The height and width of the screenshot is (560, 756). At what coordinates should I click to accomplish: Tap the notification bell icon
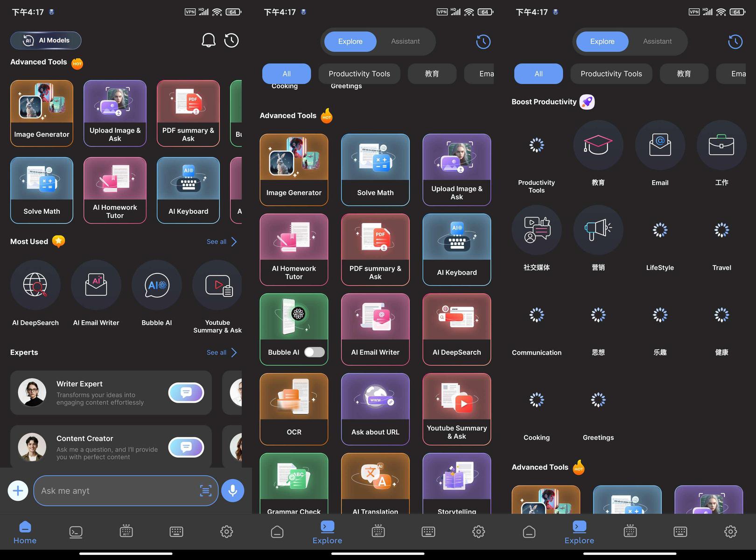pyautogui.click(x=208, y=41)
